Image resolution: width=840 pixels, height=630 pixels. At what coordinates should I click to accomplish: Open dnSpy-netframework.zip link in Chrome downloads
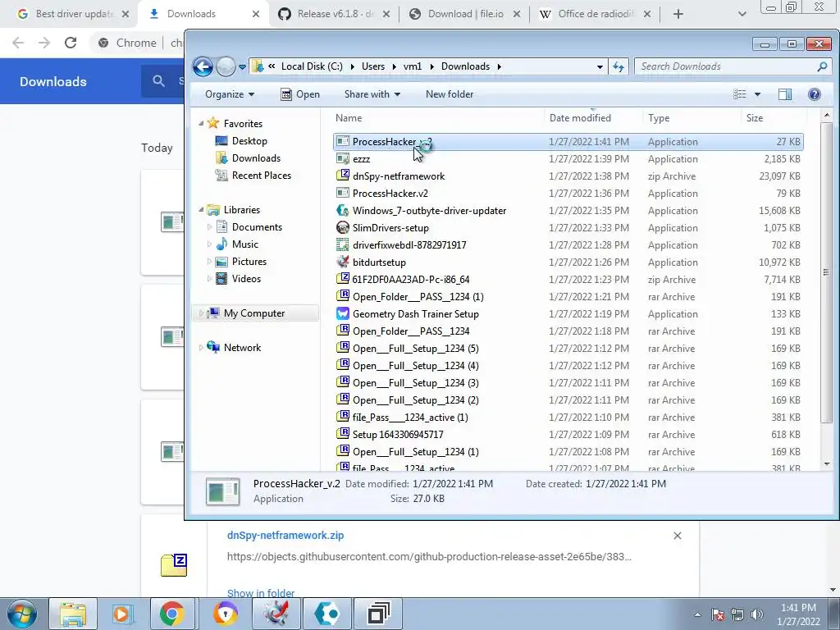[x=285, y=535]
